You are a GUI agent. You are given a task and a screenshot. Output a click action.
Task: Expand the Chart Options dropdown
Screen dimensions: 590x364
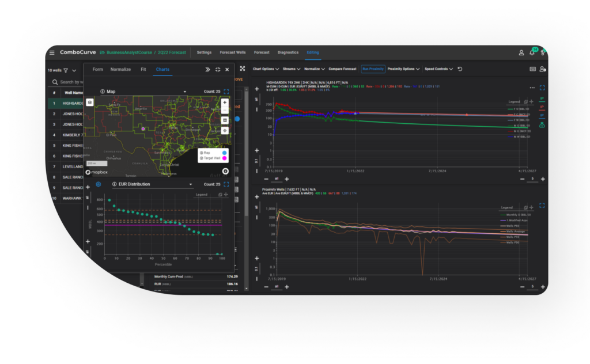pos(266,69)
